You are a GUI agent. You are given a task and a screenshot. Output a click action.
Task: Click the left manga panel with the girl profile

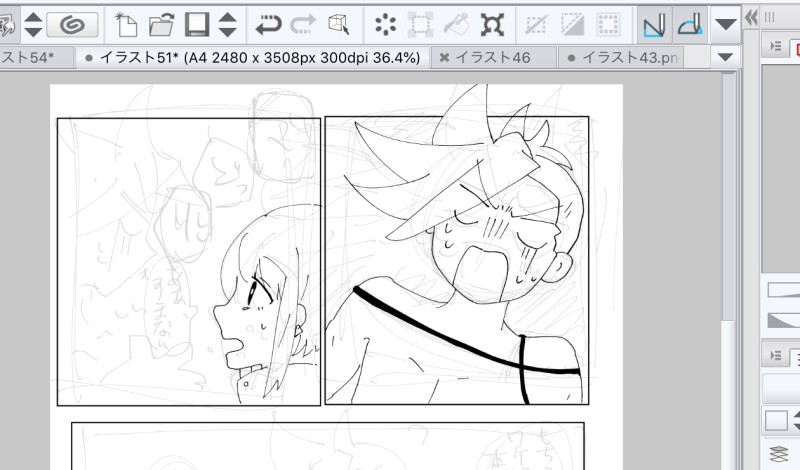(189, 262)
